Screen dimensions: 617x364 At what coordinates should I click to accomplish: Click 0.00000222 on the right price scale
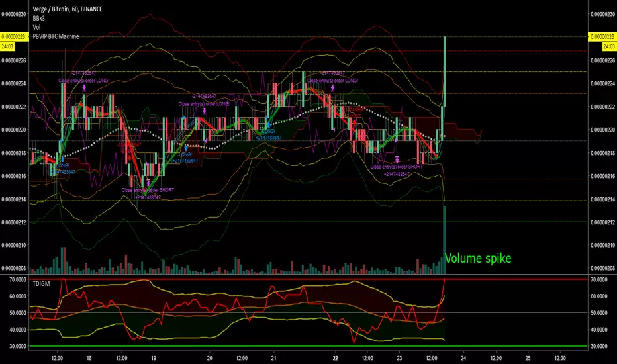click(603, 107)
